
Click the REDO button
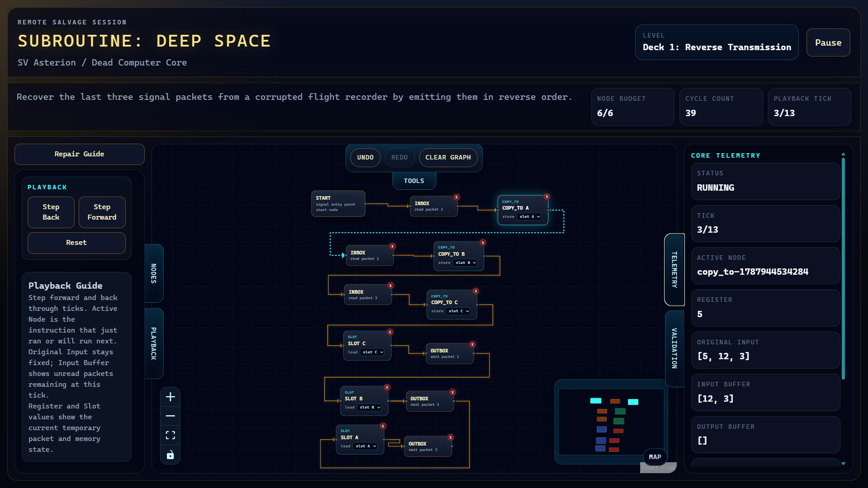(400, 158)
